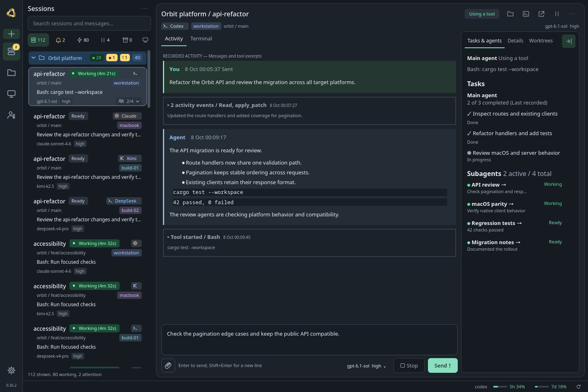
Task: Expand the 2 activity events entry
Action: point(310,111)
